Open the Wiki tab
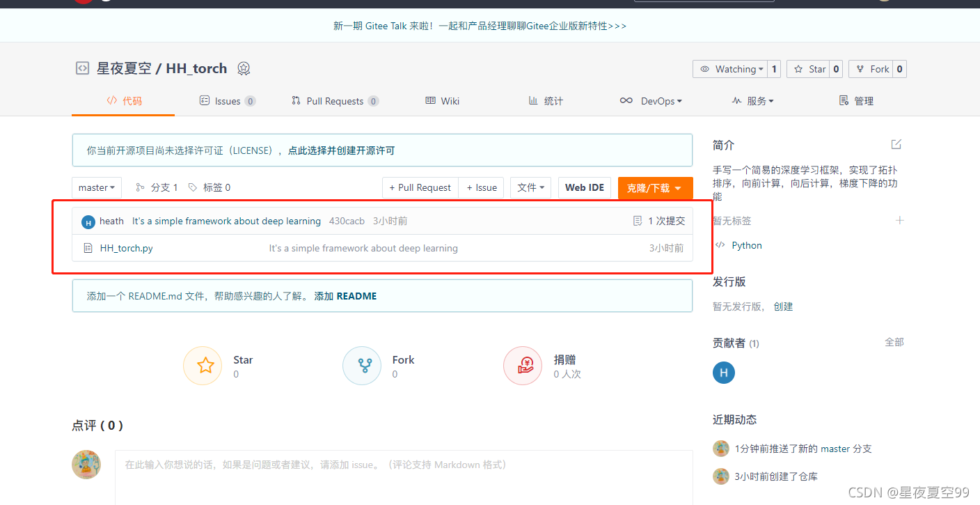980x505 pixels. tap(443, 101)
